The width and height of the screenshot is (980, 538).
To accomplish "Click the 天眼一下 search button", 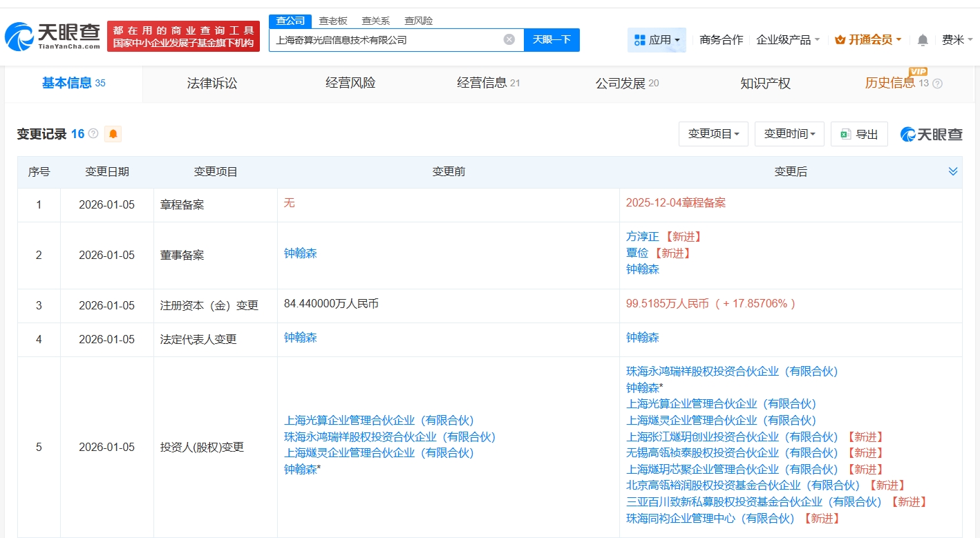I will [552, 39].
